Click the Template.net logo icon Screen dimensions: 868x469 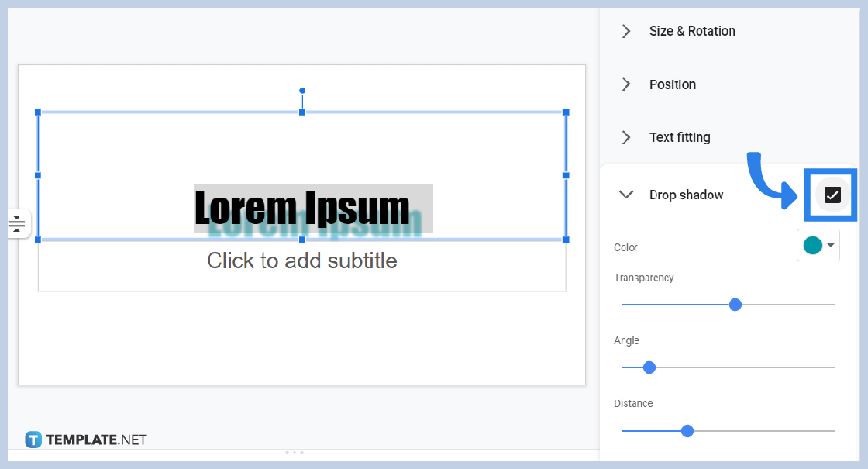pos(32,439)
